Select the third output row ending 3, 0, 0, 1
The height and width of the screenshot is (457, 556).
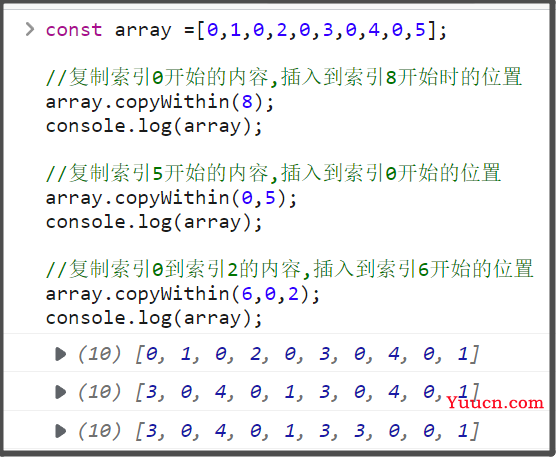[x=276, y=430]
